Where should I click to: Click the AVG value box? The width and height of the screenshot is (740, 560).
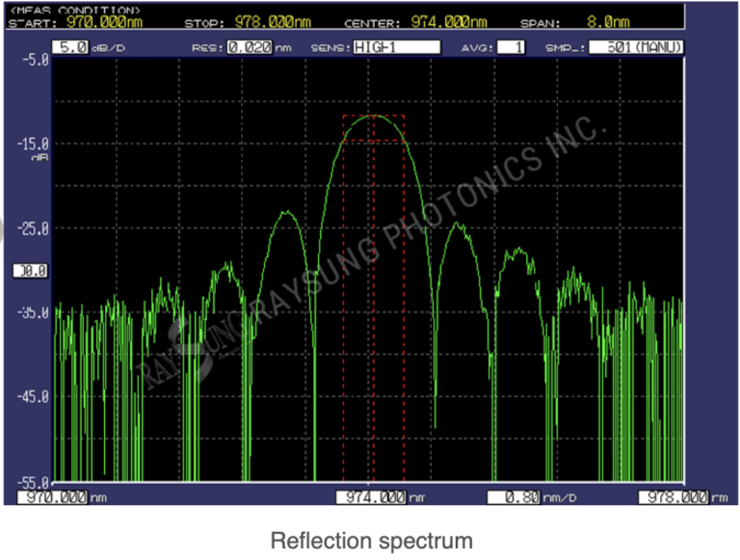click(512, 47)
